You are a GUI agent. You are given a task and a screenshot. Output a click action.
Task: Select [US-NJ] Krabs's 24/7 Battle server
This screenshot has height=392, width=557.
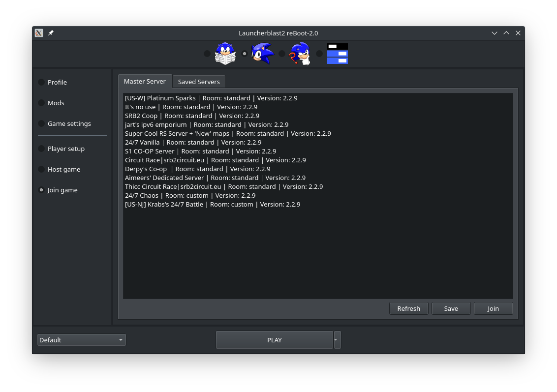pyautogui.click(x=318, y=205)
